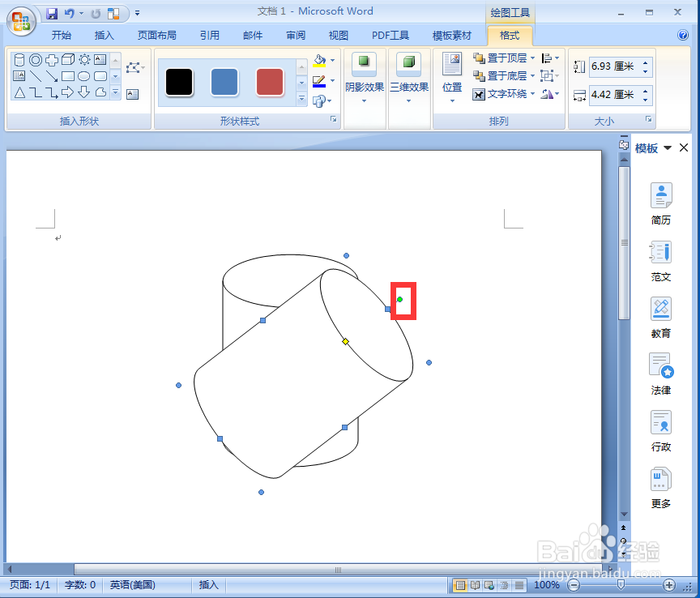
Task: Select the rectangle shape
Action: point(68,76)
